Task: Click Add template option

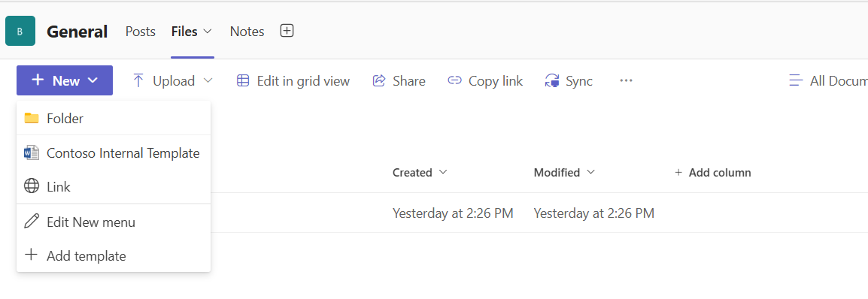Action: 114,256
